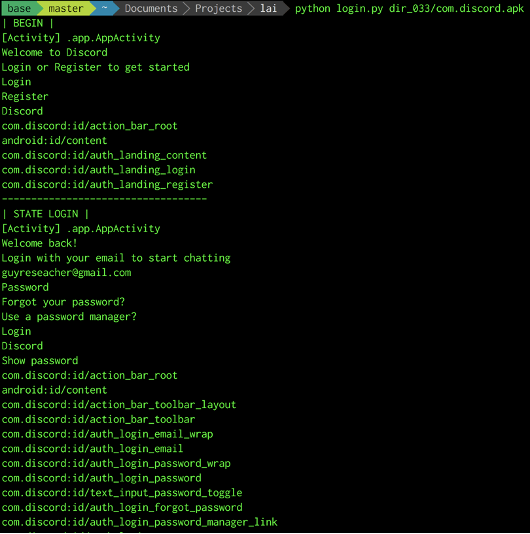Screen dimensions: 530x534
Task: Click 'Login or Register to get started' line
Action: click(x=96, y=67)
